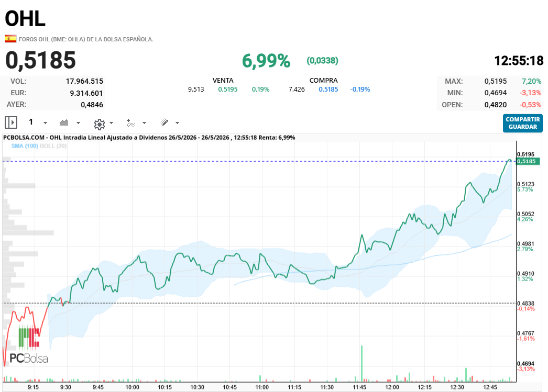Screen dimensions: 548x392
Task: Click the MAX percentage 7,20%
Action: [x=532, y=81]
